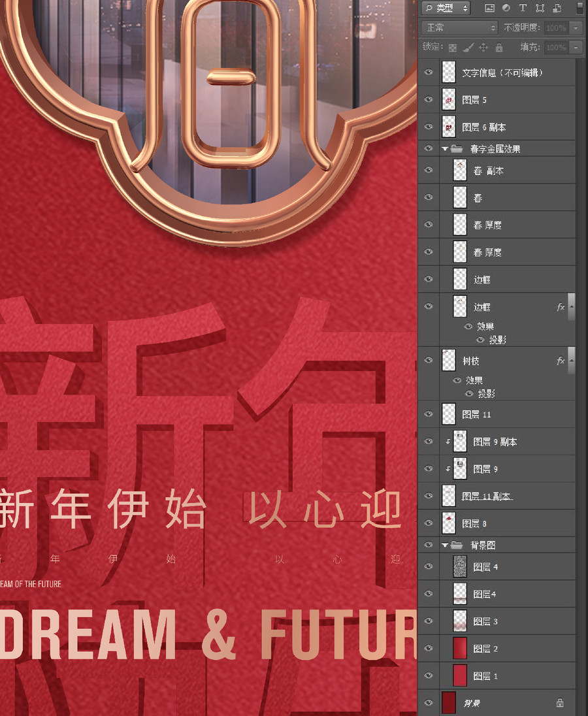Click the fx icon on the 边框 layer

(561, 307)
